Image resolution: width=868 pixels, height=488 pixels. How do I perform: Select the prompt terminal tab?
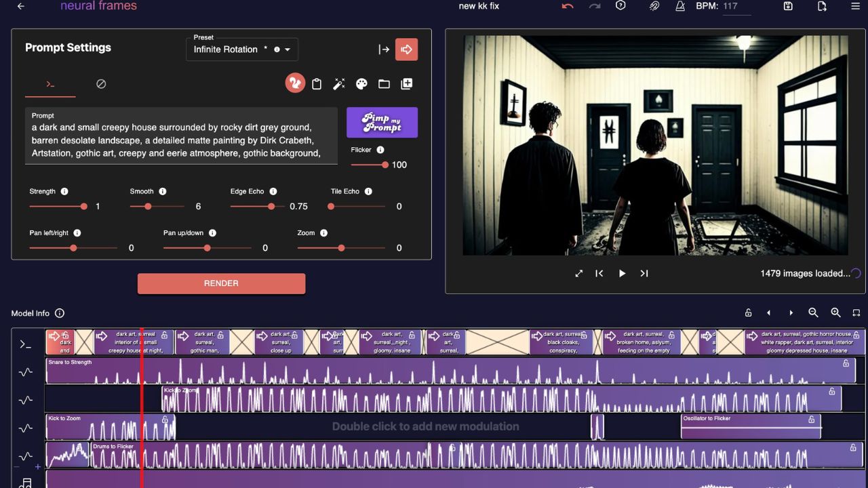(x=50, y=84)
